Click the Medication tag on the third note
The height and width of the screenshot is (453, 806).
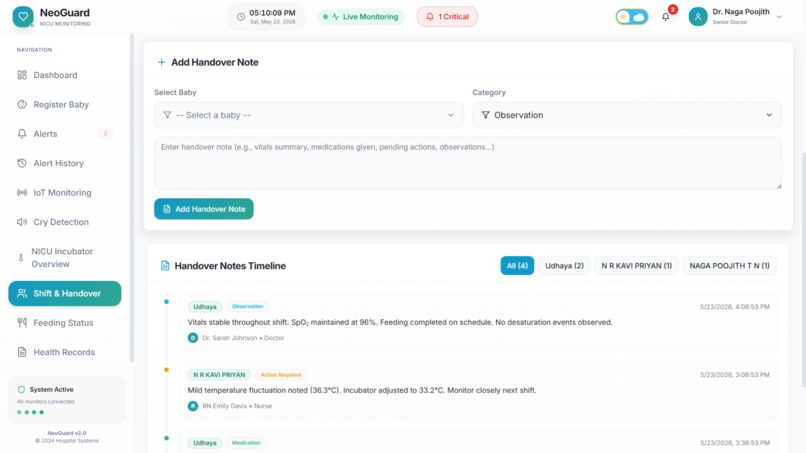(246, 443)
